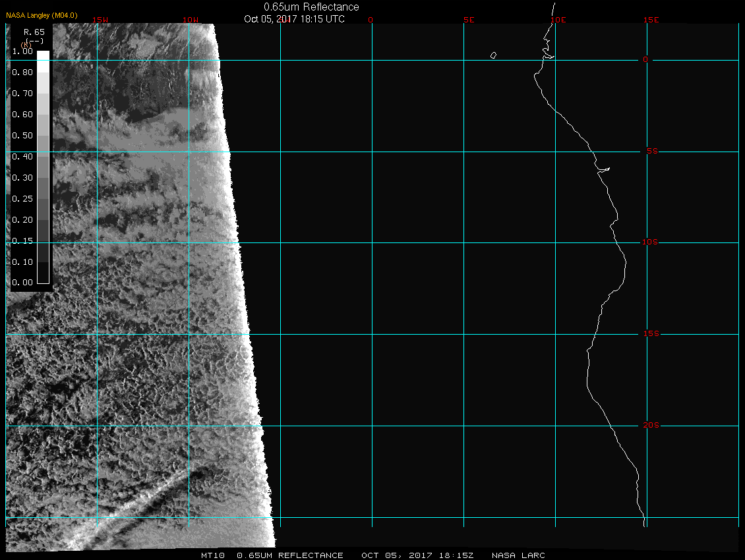Click the 0.30 value on reflectance scale
Screen dimensions: 745x560
[22, 178]
